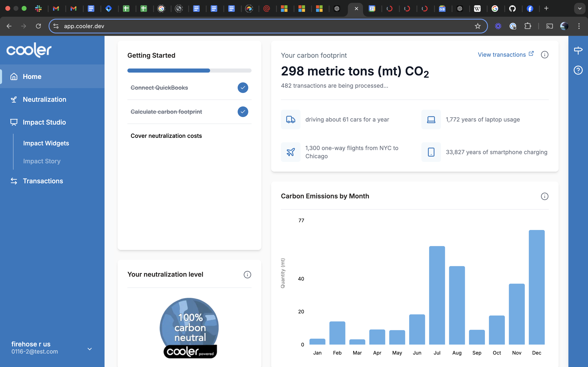
Task: Reload the page with the refresh icon
Action: 38,26
